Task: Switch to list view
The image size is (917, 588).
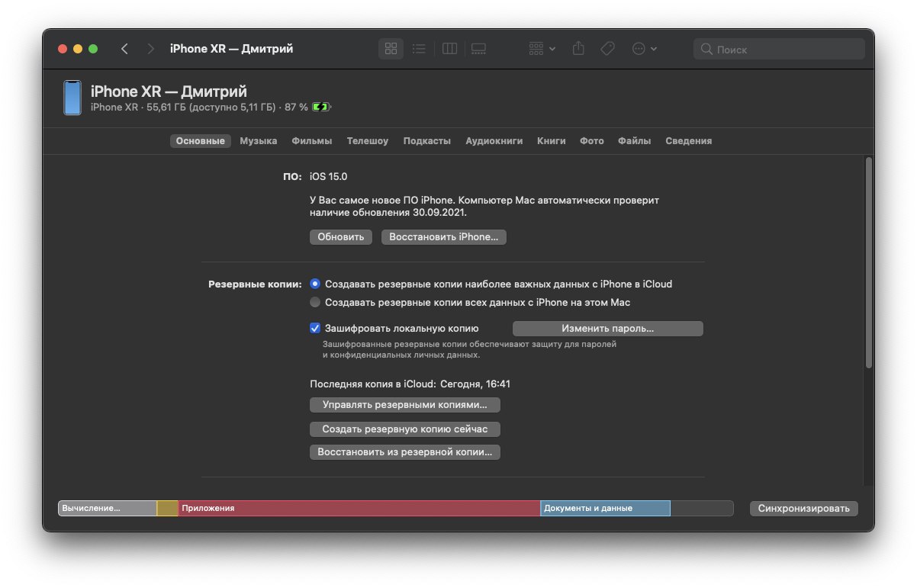Action: click(x=419, y=49)
